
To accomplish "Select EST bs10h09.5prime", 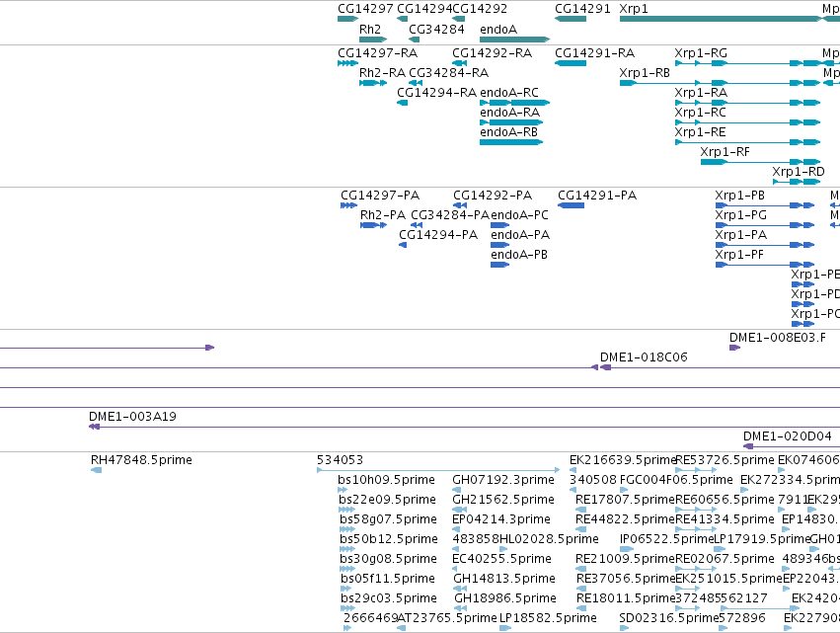I will tap(343, 490).
